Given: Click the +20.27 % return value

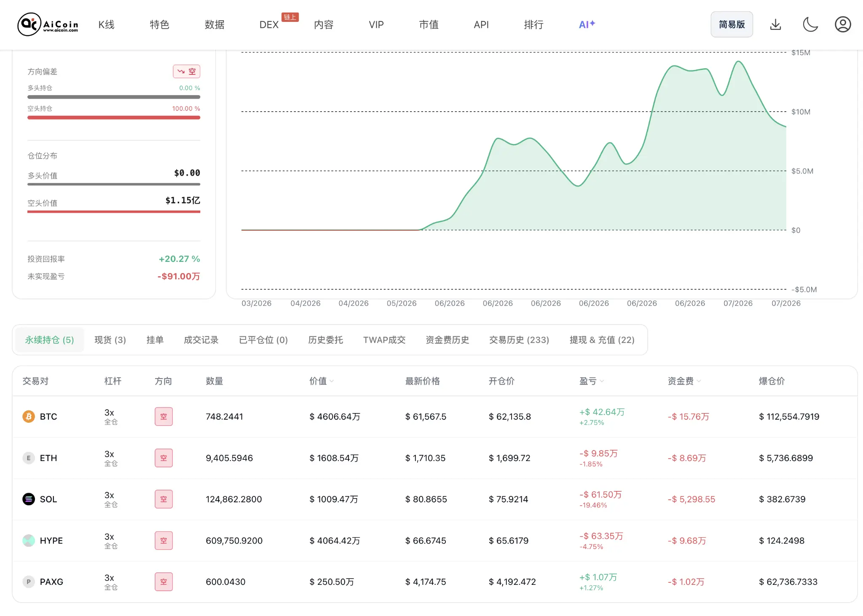Looking at the screenshot, I should click(179, 259).
